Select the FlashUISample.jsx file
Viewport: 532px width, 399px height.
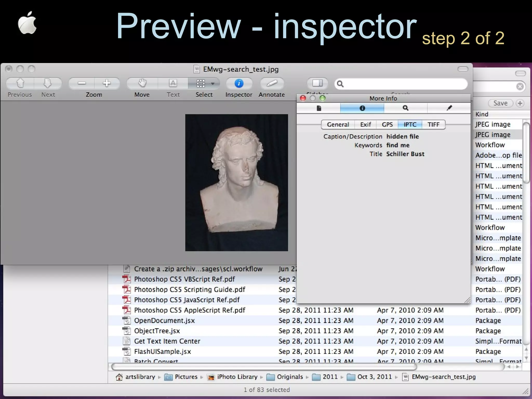point(163,352)
